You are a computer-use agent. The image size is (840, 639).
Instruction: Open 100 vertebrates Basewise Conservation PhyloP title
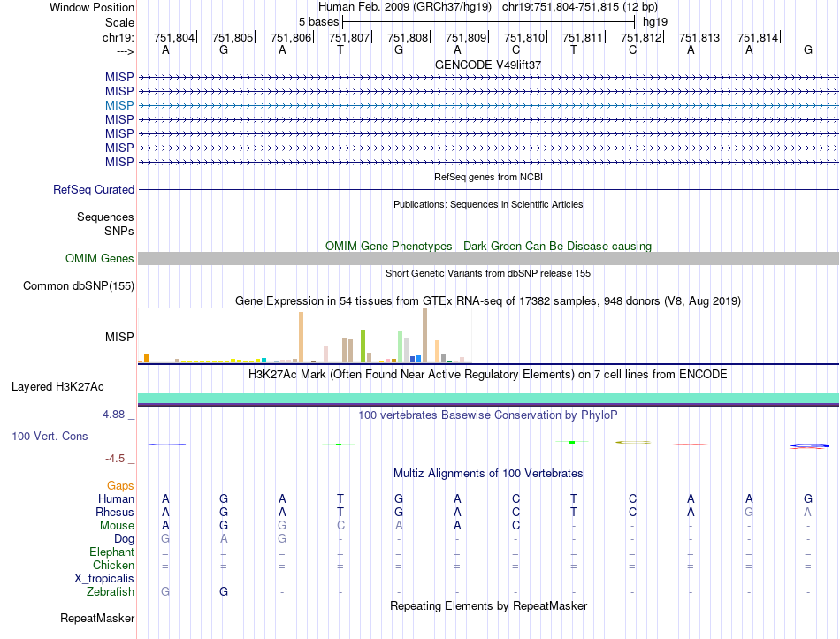coord(488,415)
